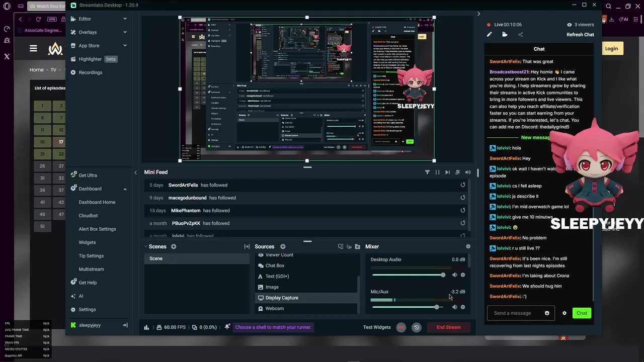Viewport: 644px width, 362px height.
Task: Edit stream info with pencil icon
Action: (489, 34)
